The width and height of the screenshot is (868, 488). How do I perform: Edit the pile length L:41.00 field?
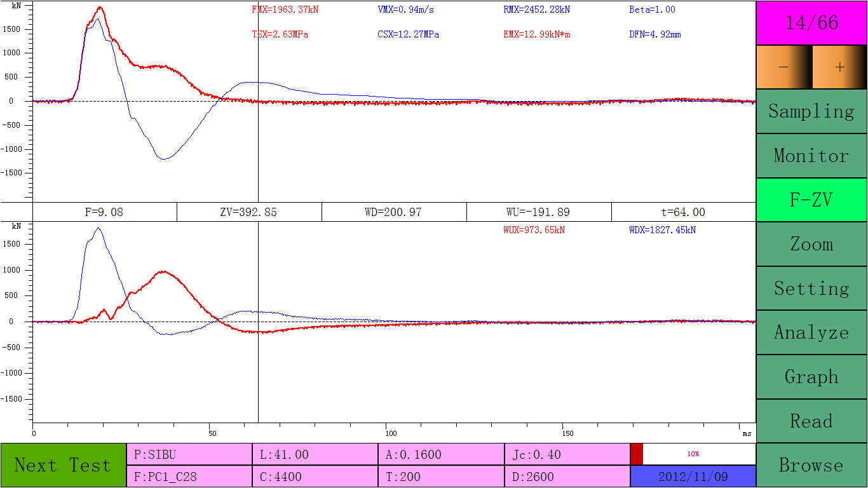click(315, 454)
